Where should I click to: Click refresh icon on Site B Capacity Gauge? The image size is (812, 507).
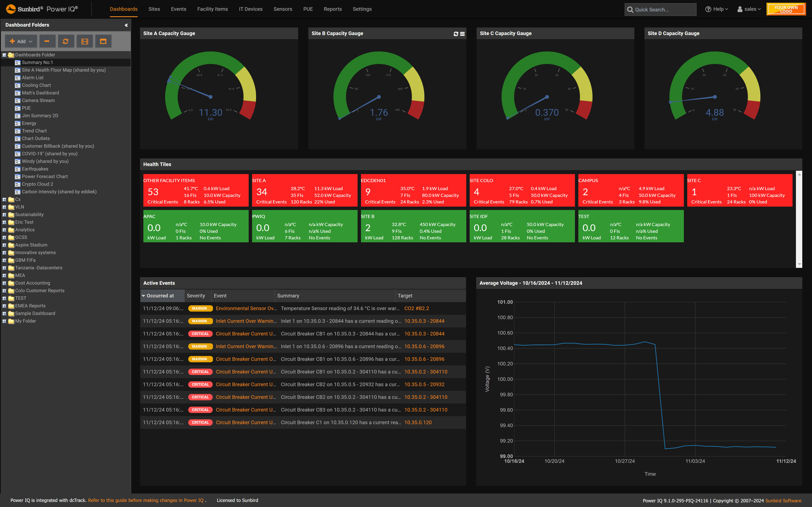point(456,34)
